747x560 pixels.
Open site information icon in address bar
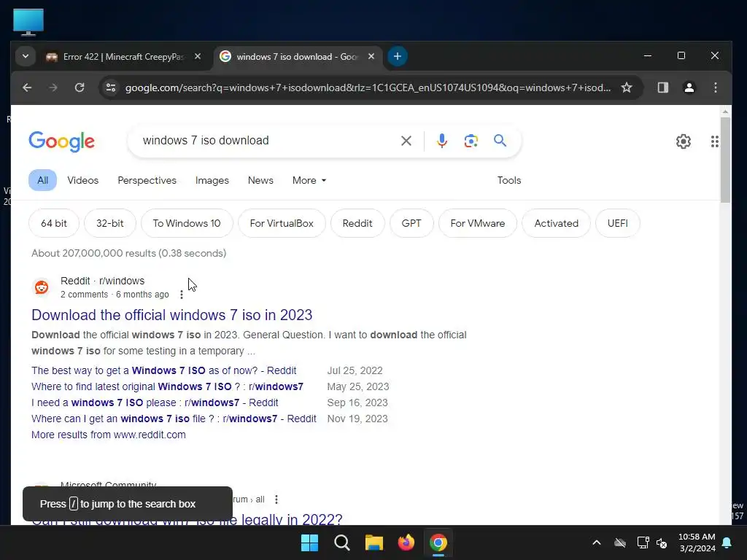tap(111, 87)
